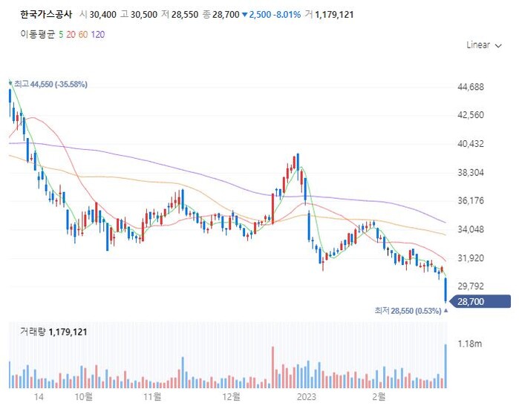The width and height of the screenshot is (519, 420).
Task: Toggle the 5-day moving average line
Action: [x=60, y=34]
